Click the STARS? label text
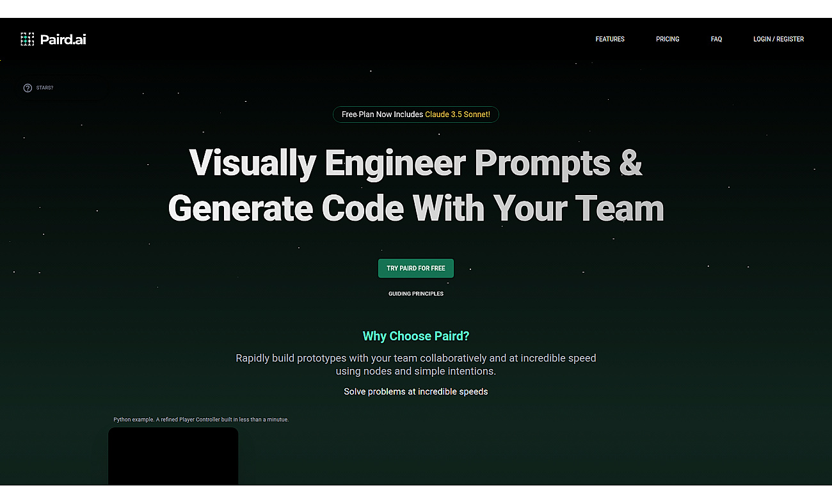The image size is (832, 504). (x=45, y=88)
